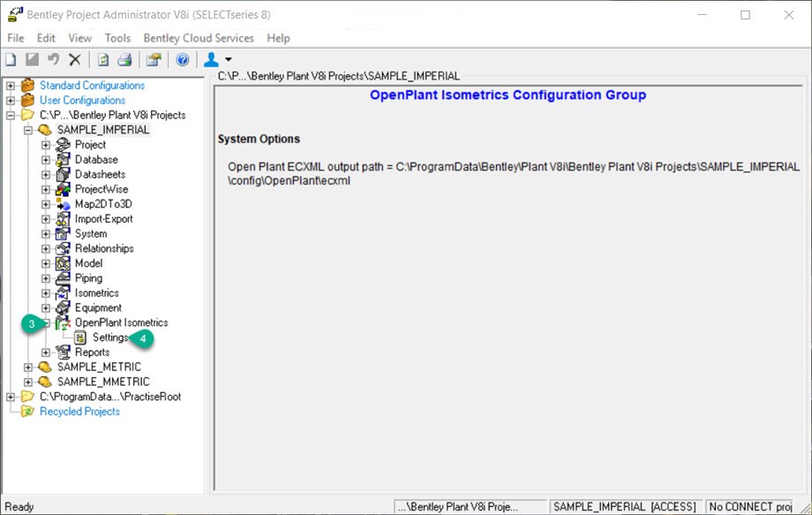Viewport: 812px width, 515px height.
Task: Click the Map2DTo3D icon
Action: (64, 203)
